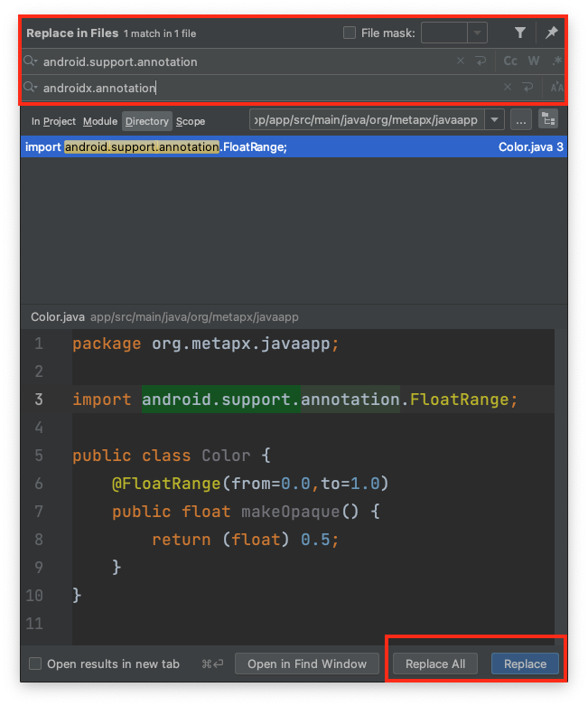
Task: Click the Replace All button
Action: pos(435,664)
